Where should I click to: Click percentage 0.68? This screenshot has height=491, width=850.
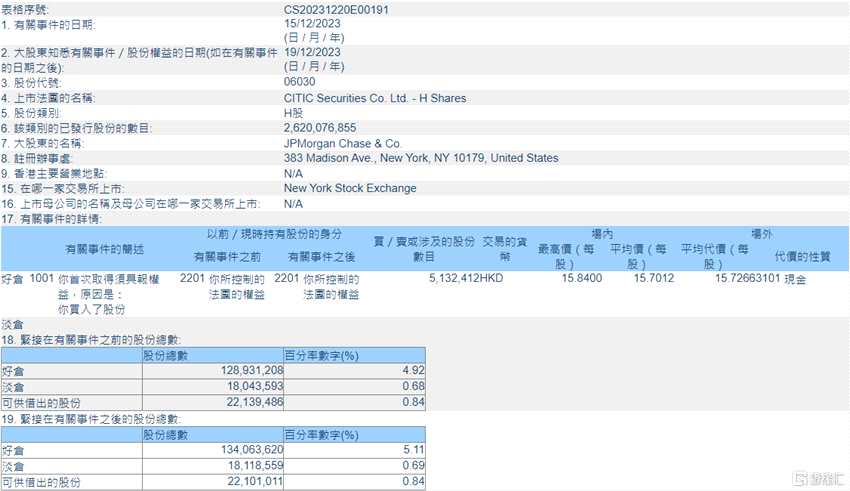tap(414, 386)
